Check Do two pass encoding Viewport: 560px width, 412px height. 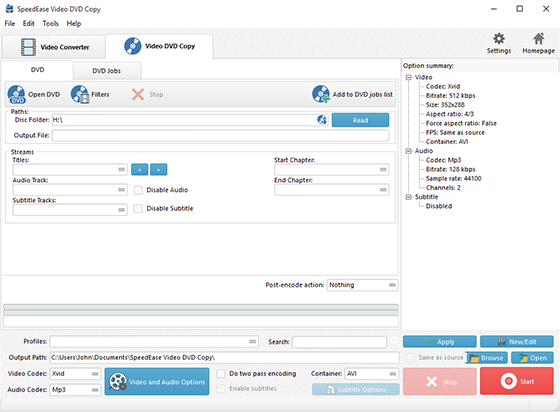click(221, 373)
